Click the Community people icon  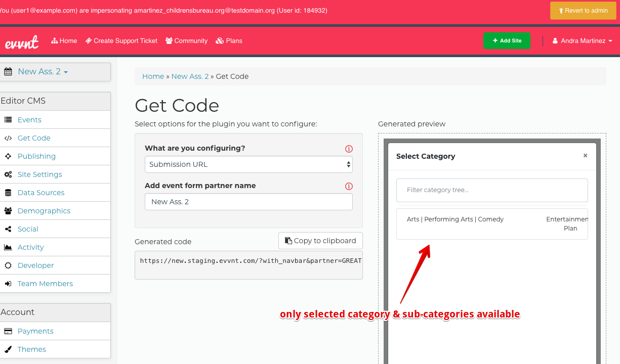tap(169, 41)
